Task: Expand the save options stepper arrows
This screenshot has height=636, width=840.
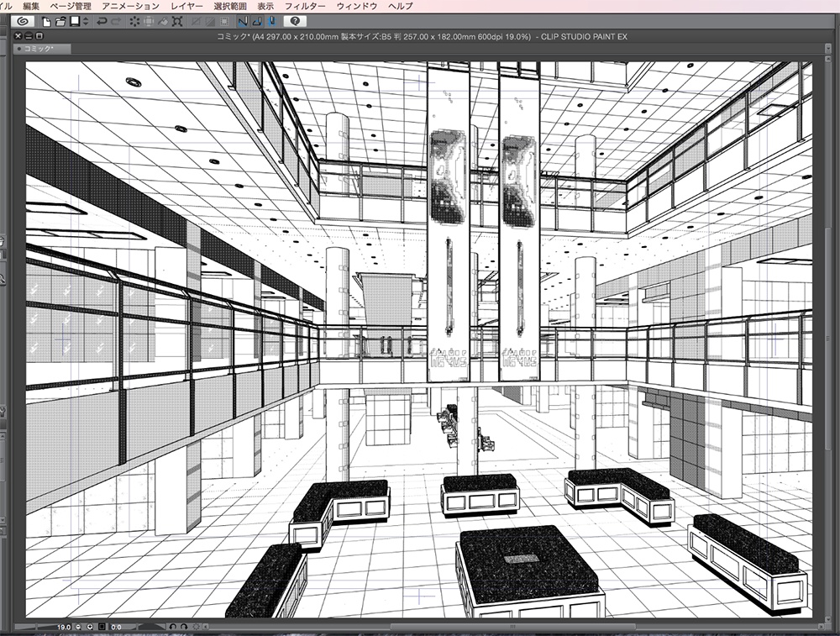Action: pyautogui.click(x=86, y=22)
